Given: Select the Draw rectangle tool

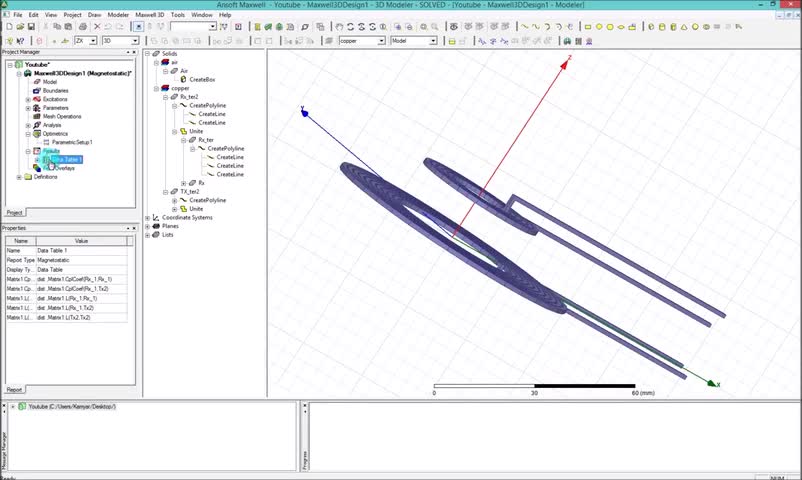Looking at the screenshot, I should click(x=588, y=27).
